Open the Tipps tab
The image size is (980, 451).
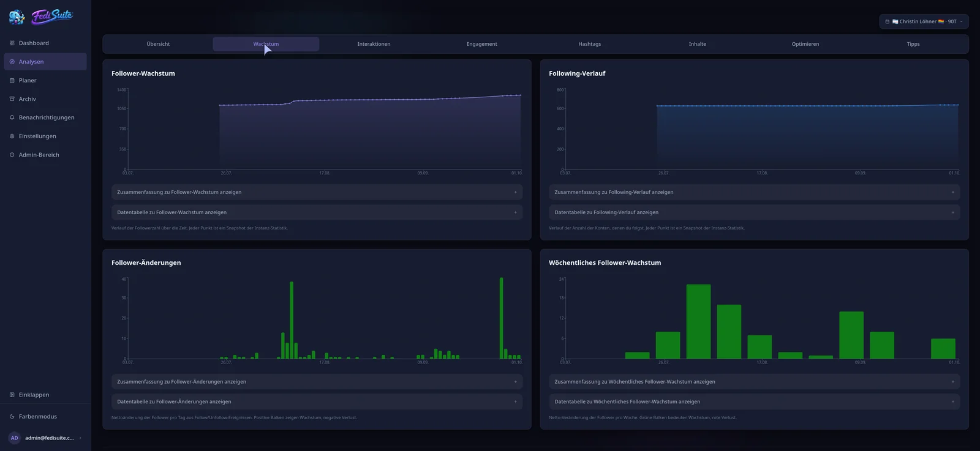[913, 44]
